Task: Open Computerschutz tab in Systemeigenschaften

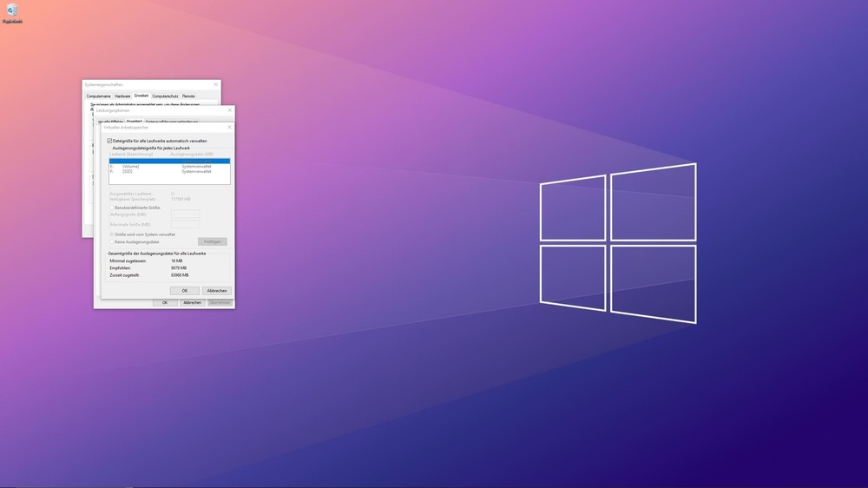Action: (165, 96)
